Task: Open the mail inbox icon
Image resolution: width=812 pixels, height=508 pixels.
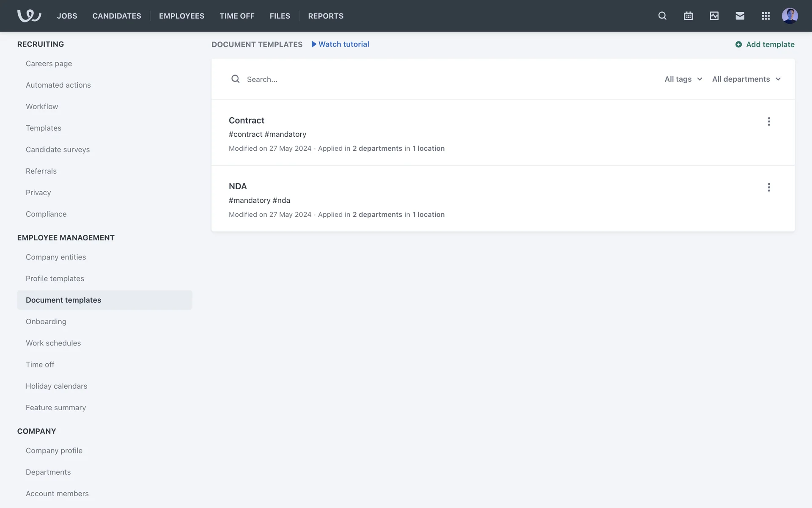Action: tap(740, 16)
